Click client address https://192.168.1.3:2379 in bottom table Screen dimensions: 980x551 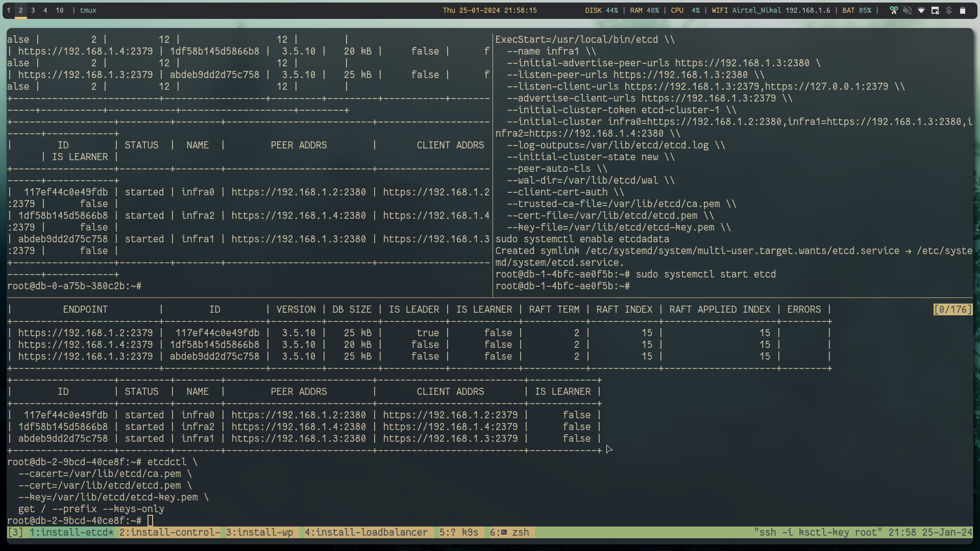coord(450,438)
